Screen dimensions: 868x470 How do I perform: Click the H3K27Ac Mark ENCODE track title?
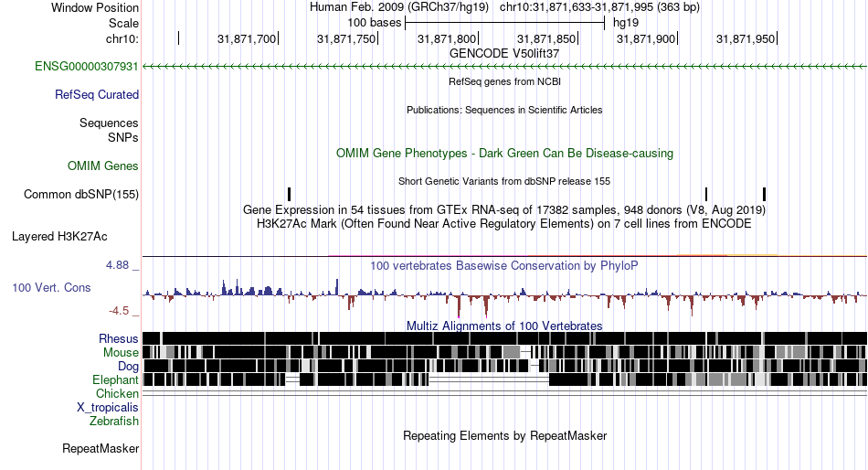pos(504,224)
